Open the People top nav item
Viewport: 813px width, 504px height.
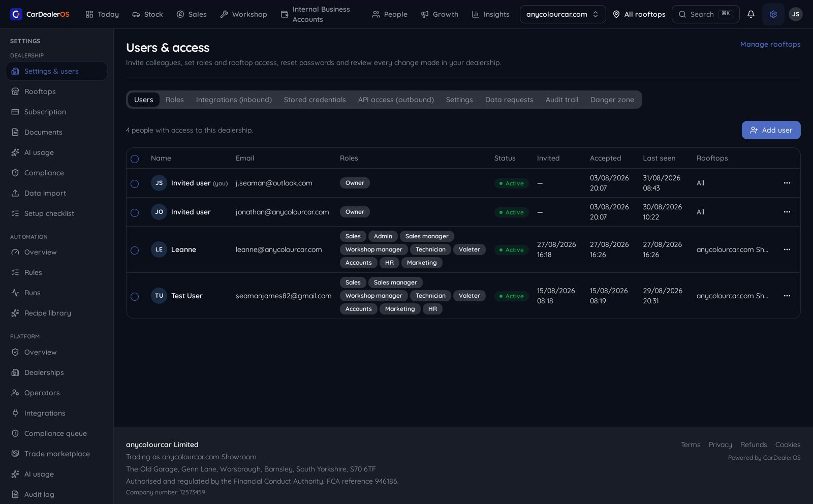[x=390, y=14]
